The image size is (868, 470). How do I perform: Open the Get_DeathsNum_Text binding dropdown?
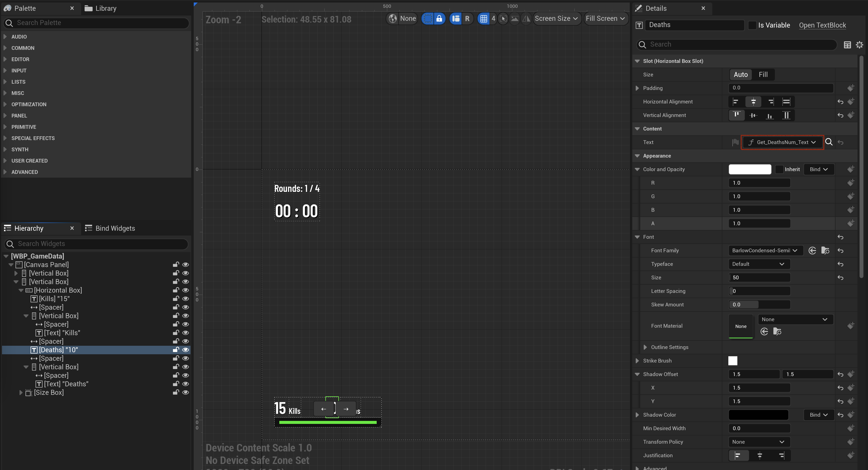click(782, 142)
